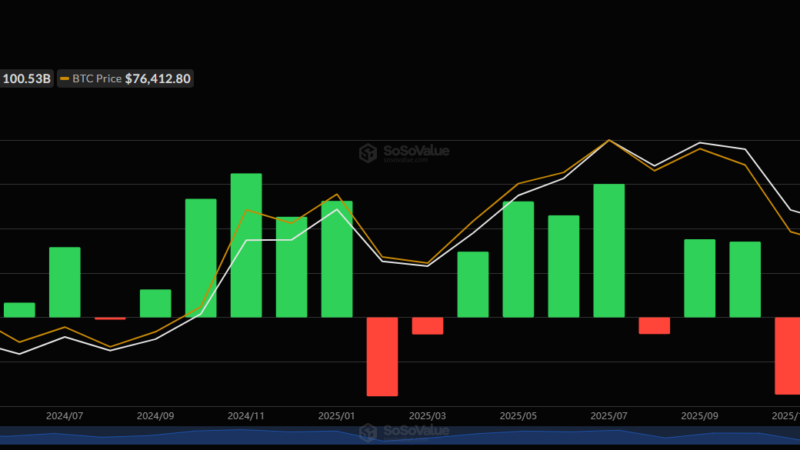
Task: Click the 2025/01 axis label
Action: [337, 416]
